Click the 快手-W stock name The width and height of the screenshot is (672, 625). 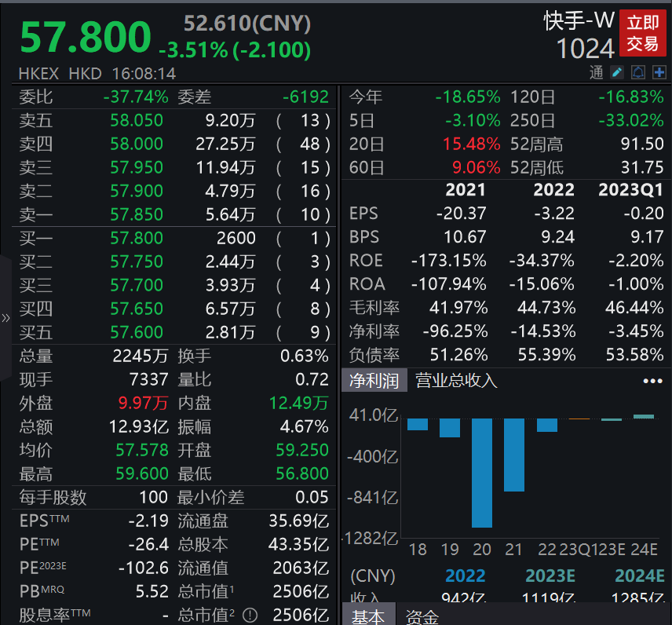[579, 21]
